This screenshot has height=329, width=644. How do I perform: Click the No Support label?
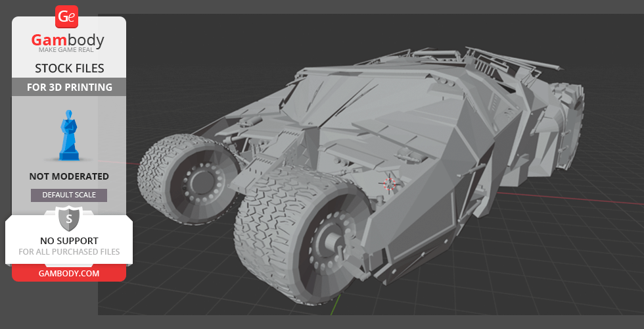68,241
